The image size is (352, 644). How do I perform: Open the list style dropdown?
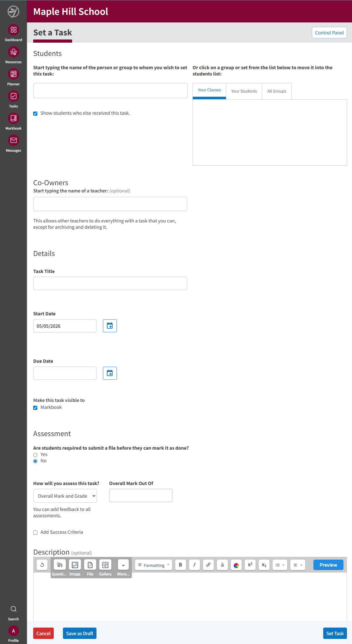[280, 565]
